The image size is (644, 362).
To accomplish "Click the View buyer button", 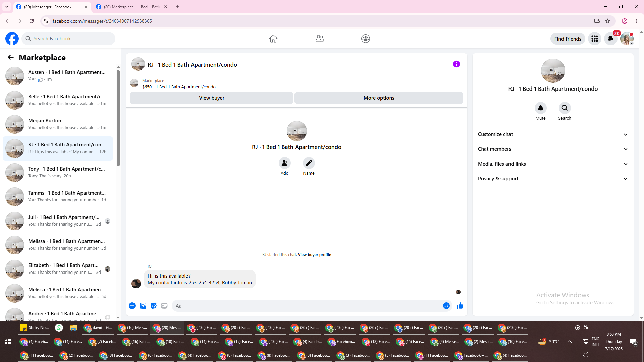I will (212, 98).
